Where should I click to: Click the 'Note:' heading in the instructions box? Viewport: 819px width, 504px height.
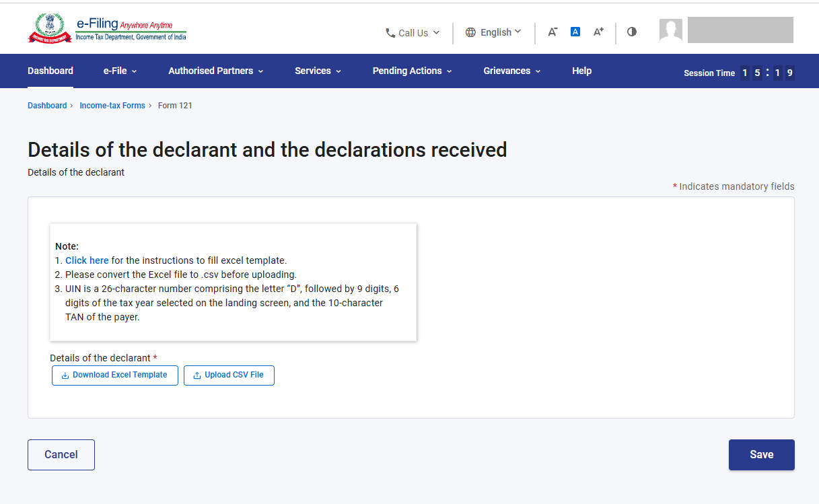(67, 246)
